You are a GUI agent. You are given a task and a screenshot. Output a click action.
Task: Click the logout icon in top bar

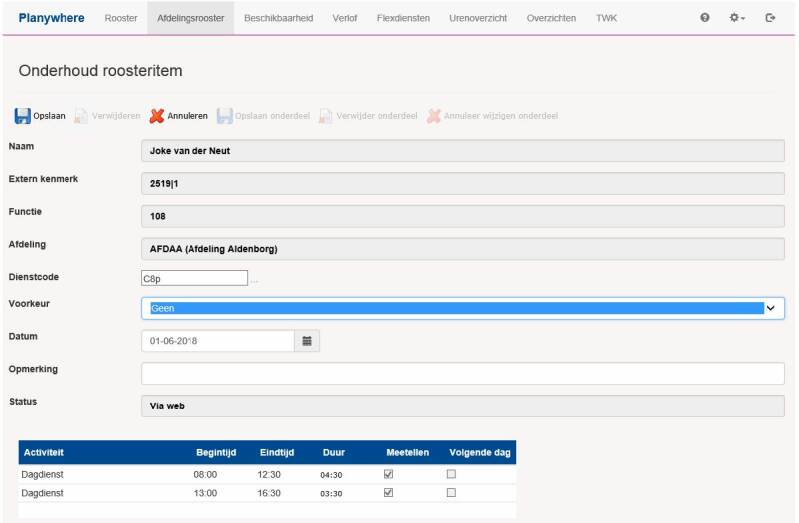click(x=770, y=18)
